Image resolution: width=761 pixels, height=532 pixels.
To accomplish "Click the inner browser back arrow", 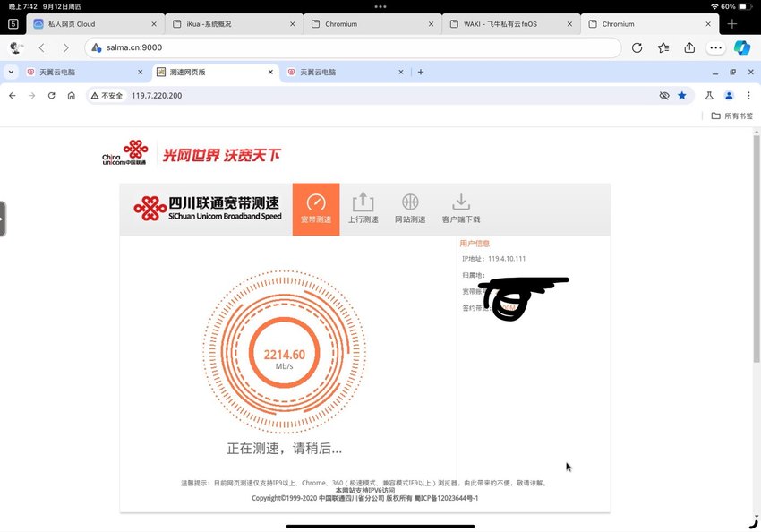I will 13,96.
